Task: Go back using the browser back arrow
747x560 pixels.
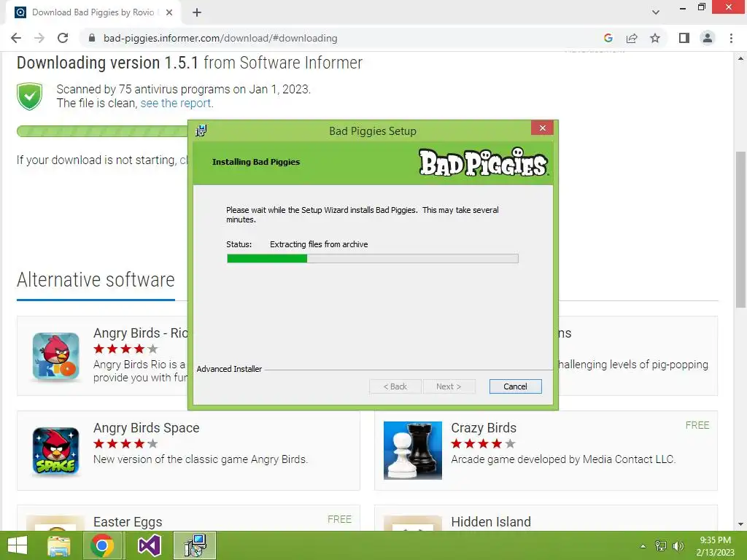Action: [x=16, y=38]
